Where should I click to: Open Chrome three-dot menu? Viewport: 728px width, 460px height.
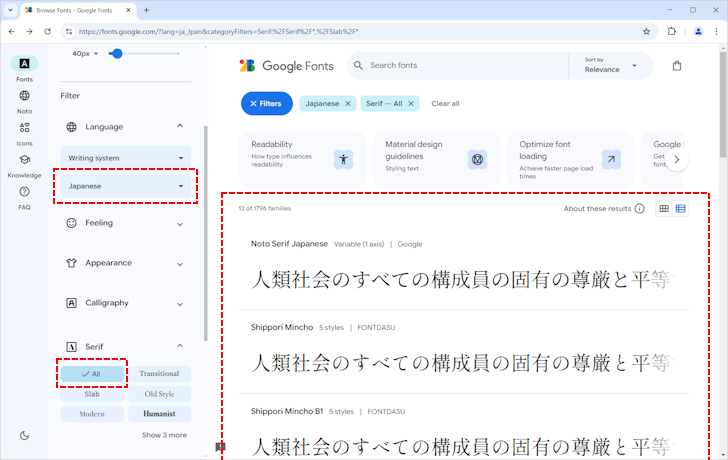716,32
